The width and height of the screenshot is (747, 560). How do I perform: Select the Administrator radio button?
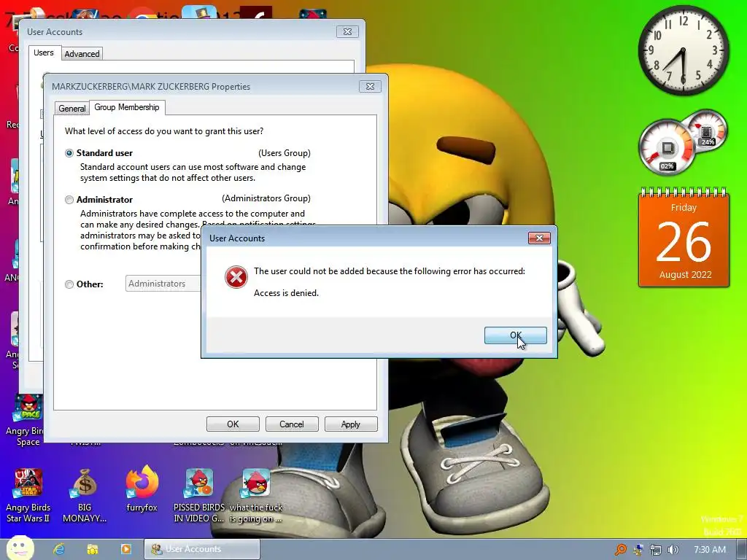click(x=69, y=200)
